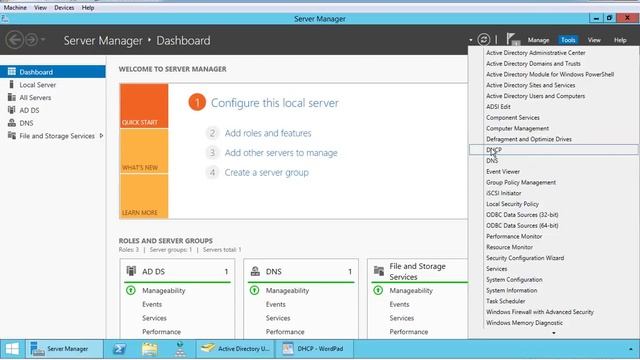
Task: Switch to DHCP - WordPad taskbar window
Action: point(314,349)
